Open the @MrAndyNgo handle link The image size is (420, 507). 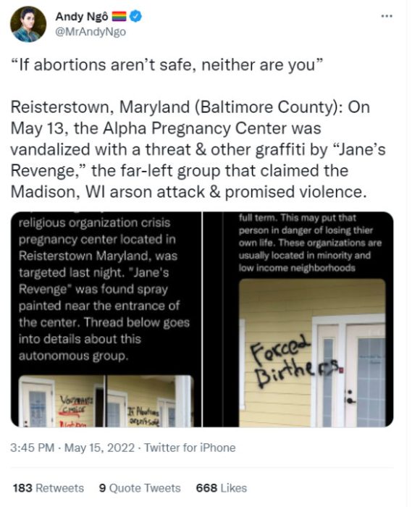[91, 32]
